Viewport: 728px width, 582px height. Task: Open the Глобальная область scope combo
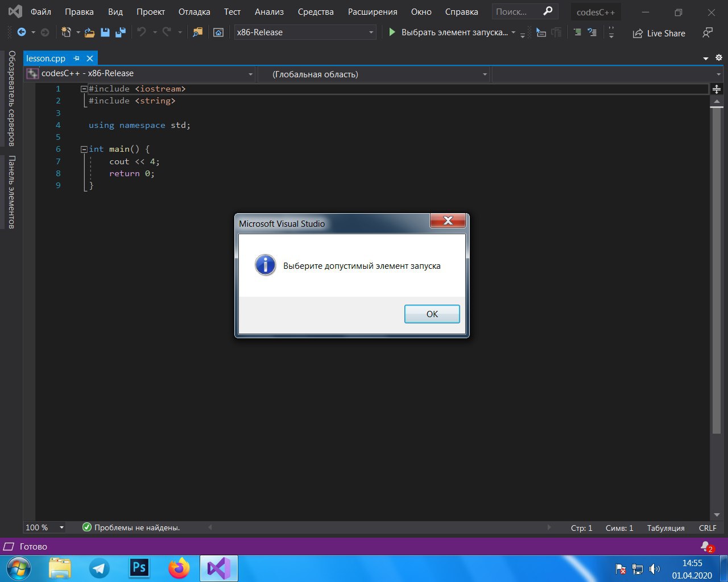tap(374, 74)
